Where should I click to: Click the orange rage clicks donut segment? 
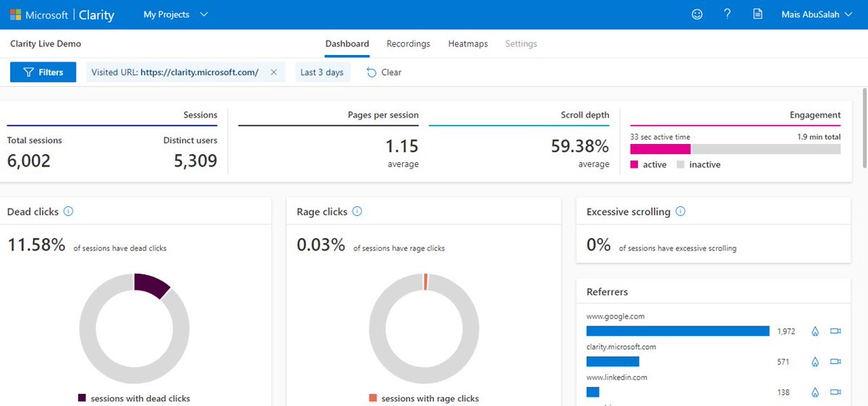(x=426, y=282)
